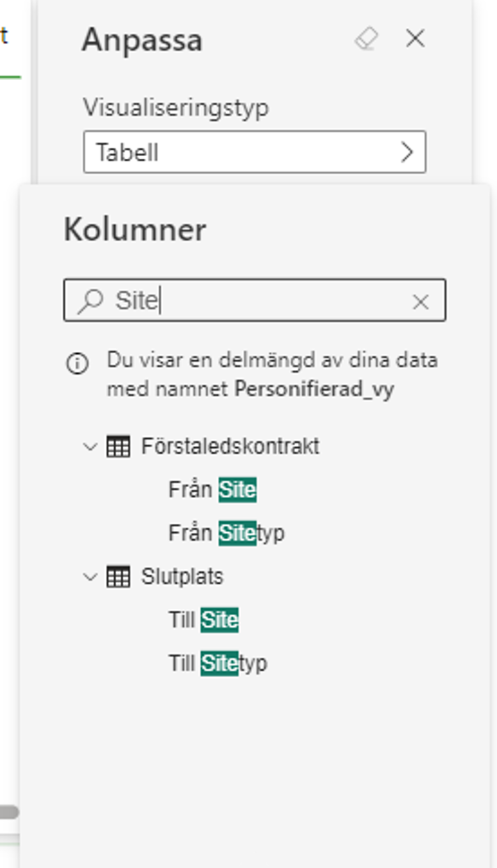Click the magnifying glass search icon

[x=90, y=301]
